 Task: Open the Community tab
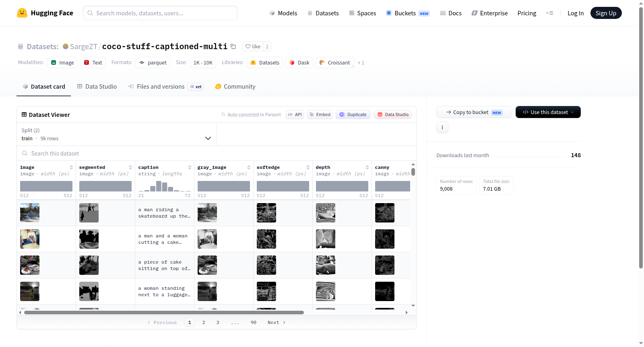235,87
